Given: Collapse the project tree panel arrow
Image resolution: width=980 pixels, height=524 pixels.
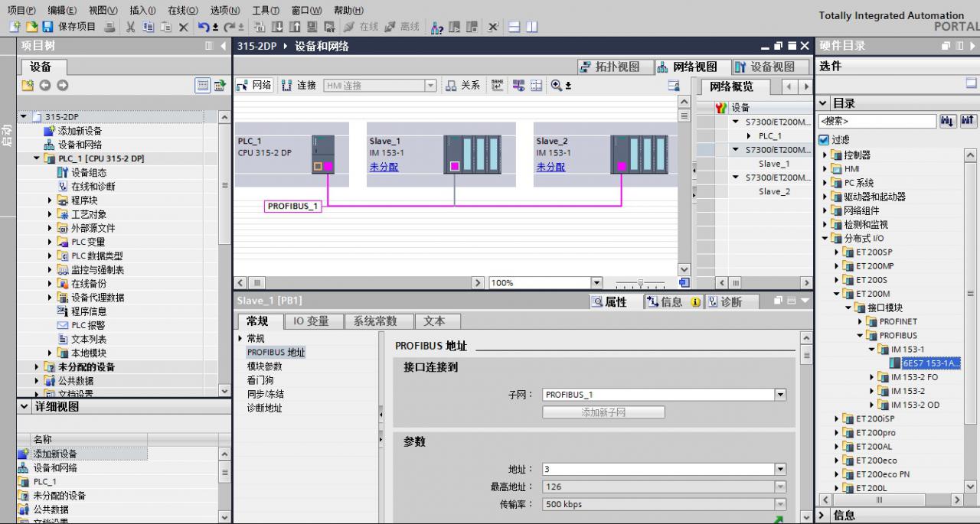Looking at the screenshot, I should tap(223, 46).
